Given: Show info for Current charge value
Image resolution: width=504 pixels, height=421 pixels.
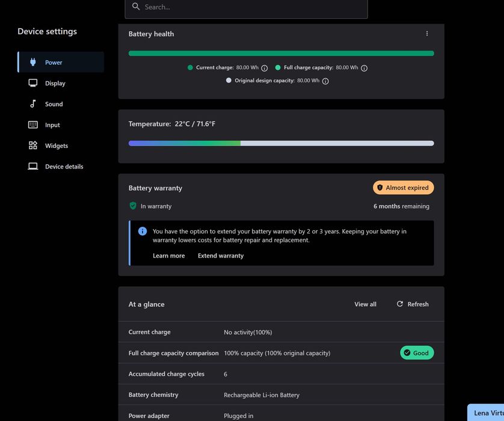Looking at the screenshot, I should coord(264,68).
